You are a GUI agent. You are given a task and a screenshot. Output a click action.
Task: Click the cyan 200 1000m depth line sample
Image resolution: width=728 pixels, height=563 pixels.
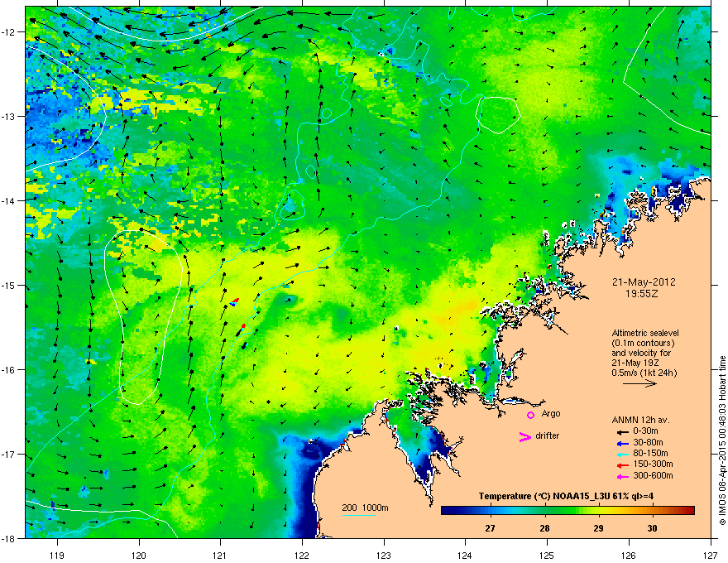pyautogui.click(x=359, y=515)
